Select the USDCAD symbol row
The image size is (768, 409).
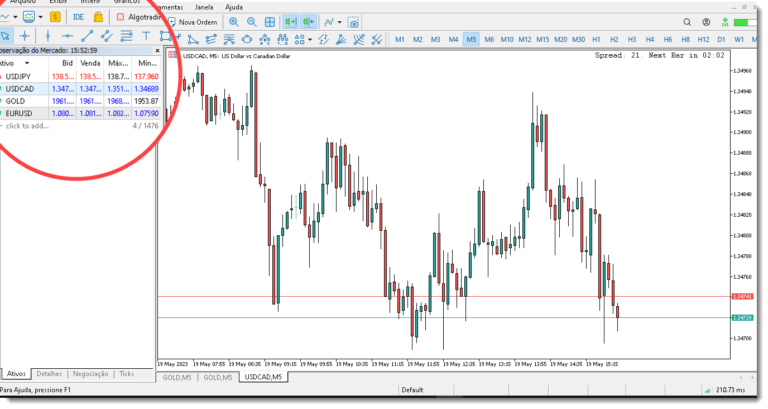tap(80, 89)
